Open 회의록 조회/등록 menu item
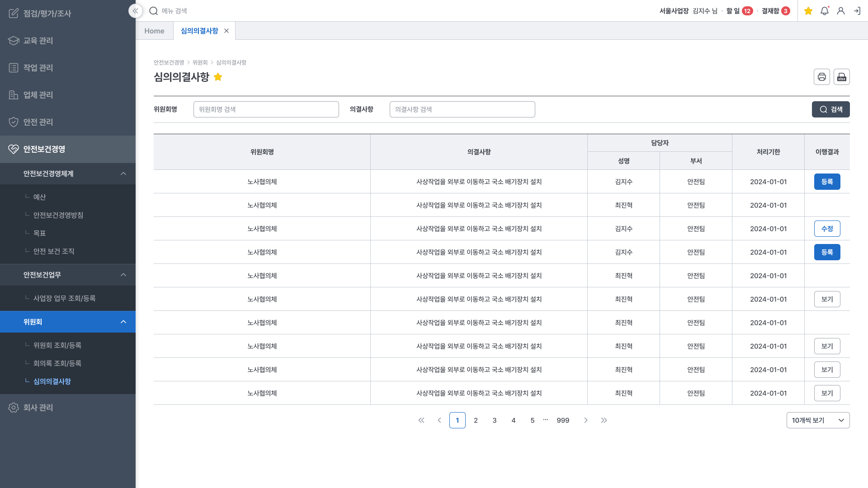The image size is (868, 488). click(x=57, y=363)
